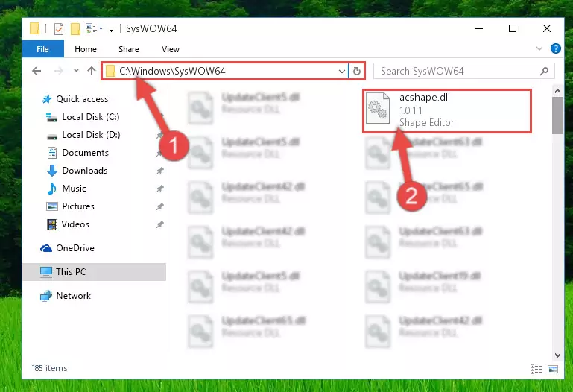Select Network in the navigation pane
The width and height of the screenshot is (573, 392).
73,296
